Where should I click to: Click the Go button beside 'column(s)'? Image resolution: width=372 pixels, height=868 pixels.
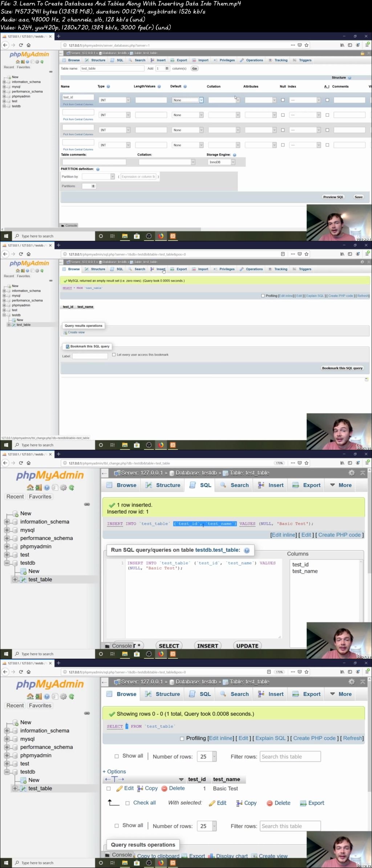[195, 68]
